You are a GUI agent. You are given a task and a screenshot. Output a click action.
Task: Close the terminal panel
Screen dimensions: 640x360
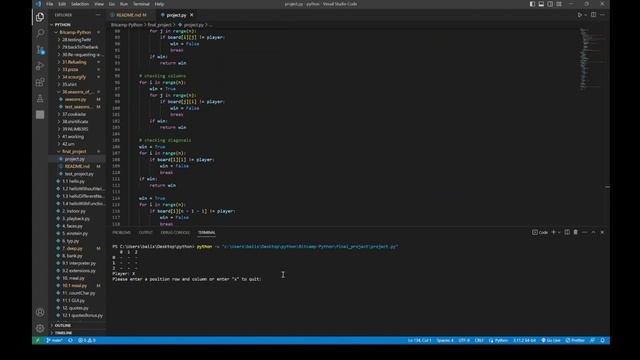click(x=602, y=232)
